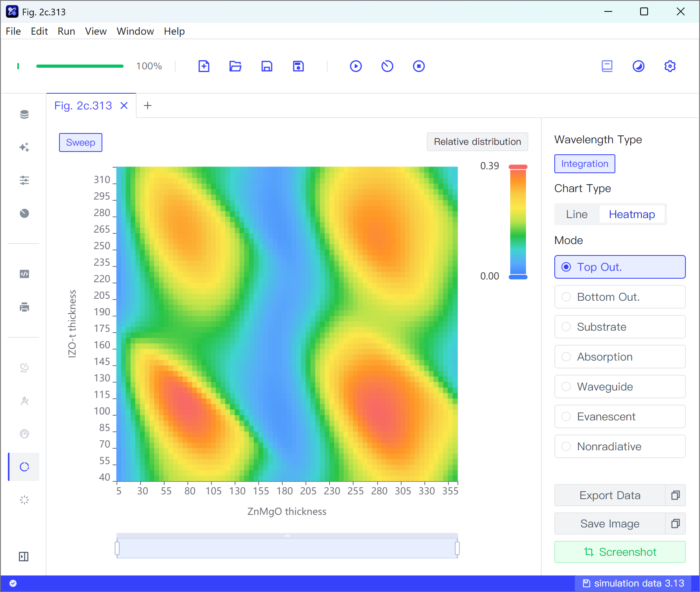This screenshot has height=592, width=700.
Task: Add a new tab with plus
Action: (148, 105)
